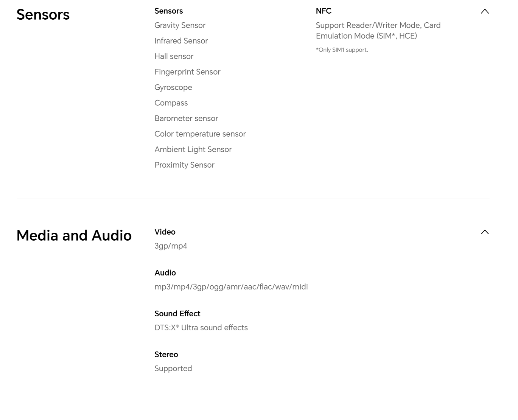518x420 pixels.
Task: Click the Sound Effect label
Action: (177, 314)
